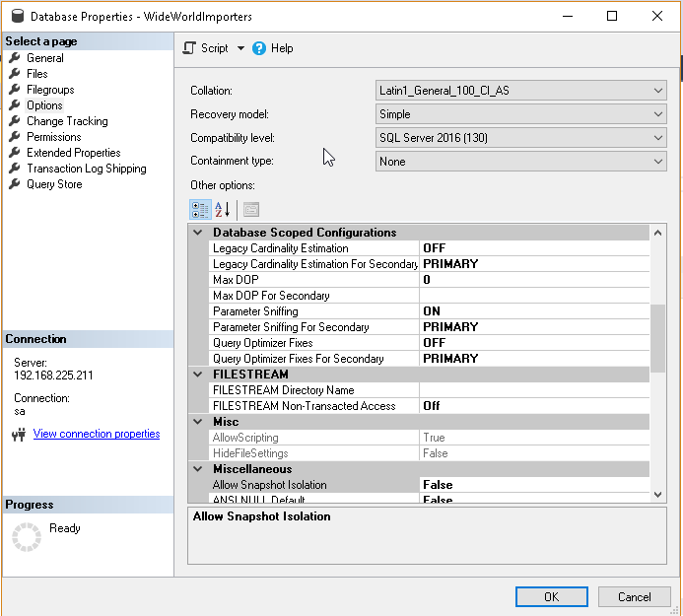This screenshot has width=683, height=616.
Task: Open the Filegroups page
Action: [50, 90]
